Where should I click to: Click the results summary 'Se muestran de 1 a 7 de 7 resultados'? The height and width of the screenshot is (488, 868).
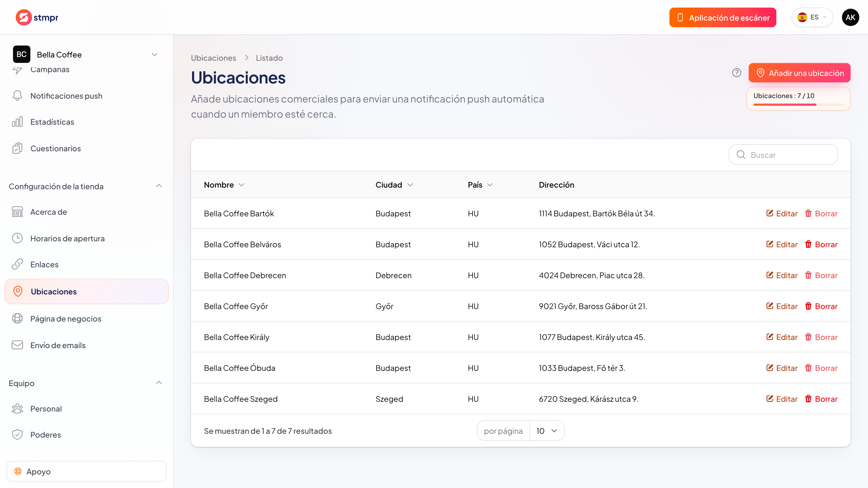click(x=267, y=431)
